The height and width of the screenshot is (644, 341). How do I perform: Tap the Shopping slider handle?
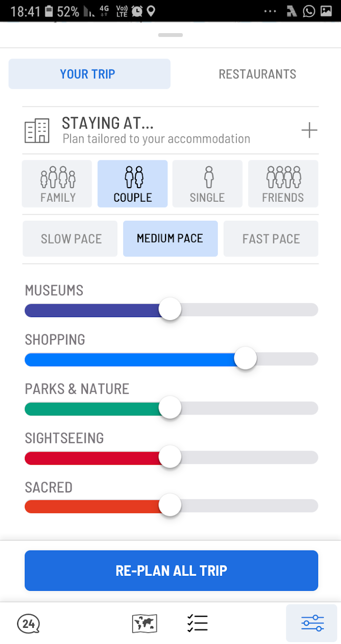point(245,359)
